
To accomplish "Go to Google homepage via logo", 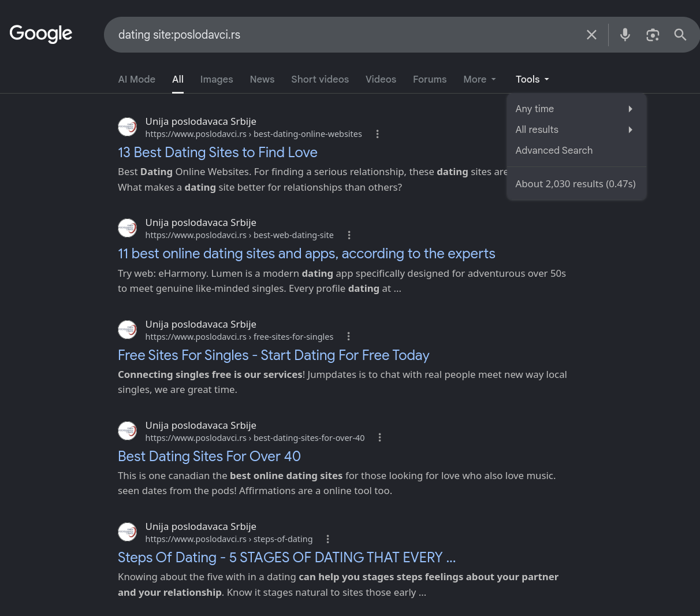I will [x=41, y=34].
